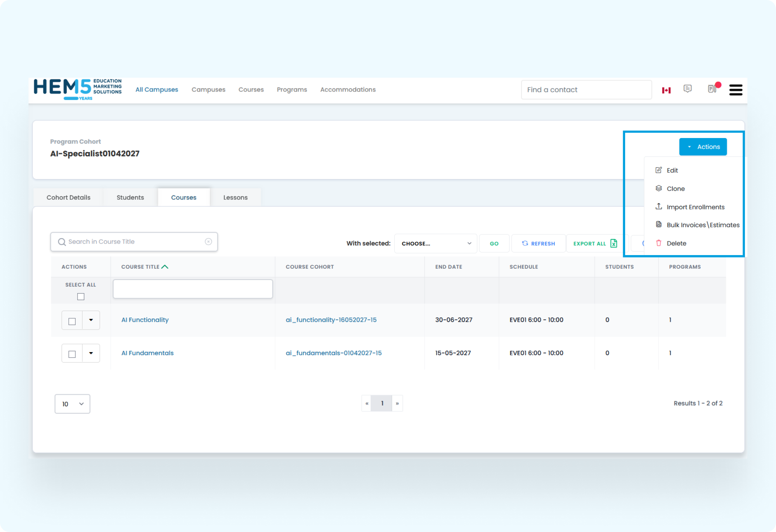Open ai_fundamentals-01042027-15 cohort link
This screenshot has width=776, height=532.
[333, 353]
